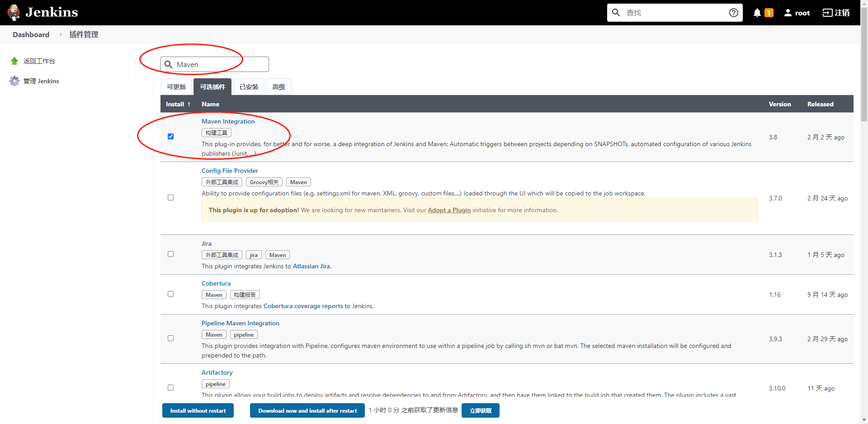The width and height of the screenshot is (868, 424).
Task: Click the breadcrumb arrow after Dashboard
Action: point(61,34)
